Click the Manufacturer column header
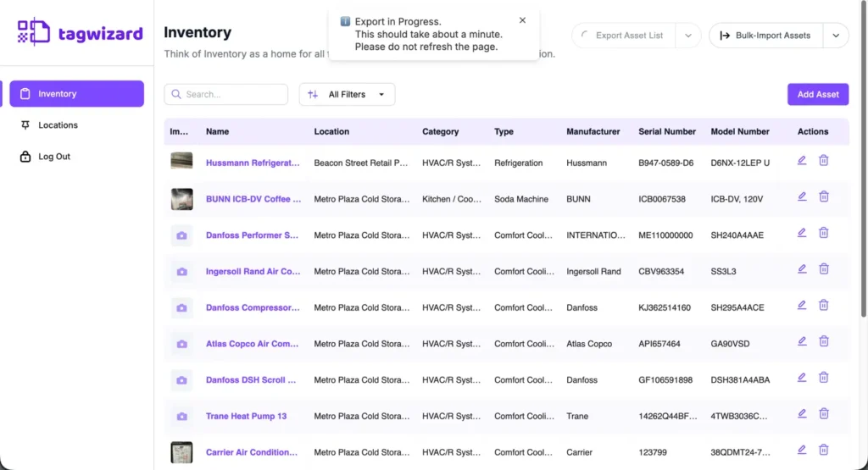 [593, 131]
